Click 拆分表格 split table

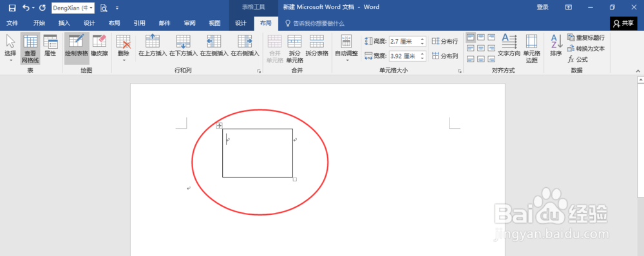pyautogui.click(x=317, y=46)
